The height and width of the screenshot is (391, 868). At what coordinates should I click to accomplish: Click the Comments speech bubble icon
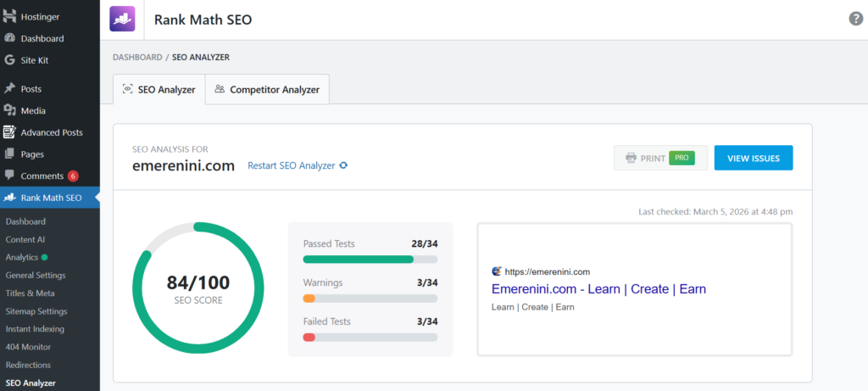point(8,176)
